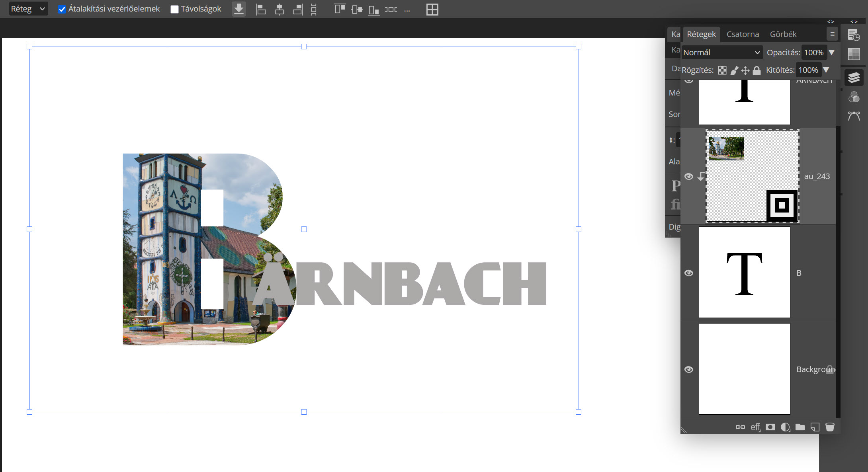
Task: Create a new layer
Action: tap(815, 427)
